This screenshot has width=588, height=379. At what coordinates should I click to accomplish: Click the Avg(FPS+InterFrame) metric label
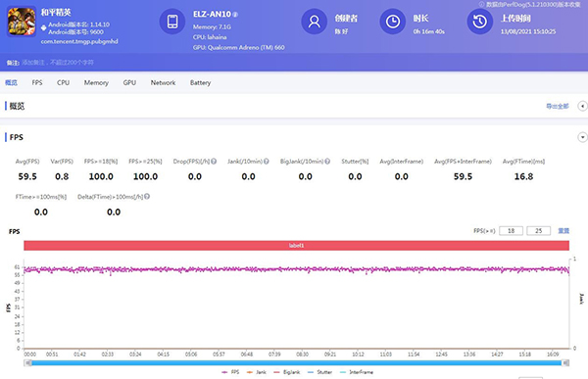[463, 162]
